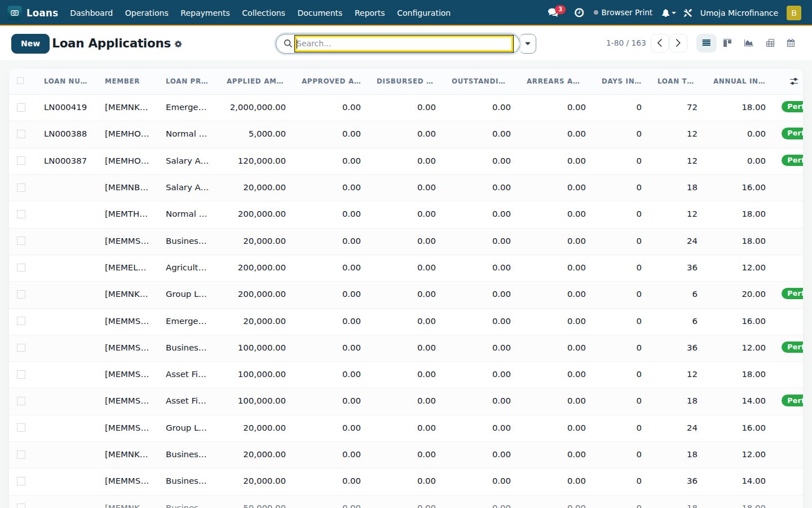Open the Configuration menu
This screenshot has height=508, width=812.
pos(423,12)
